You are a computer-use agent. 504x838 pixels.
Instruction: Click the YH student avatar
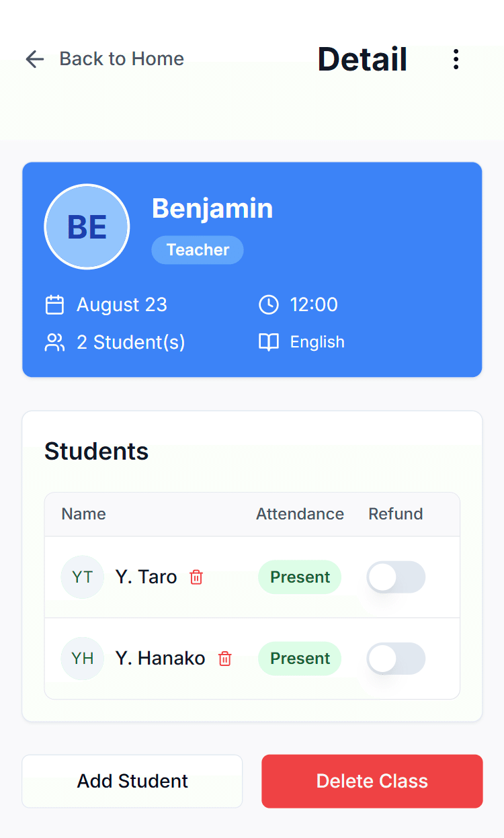83,659
